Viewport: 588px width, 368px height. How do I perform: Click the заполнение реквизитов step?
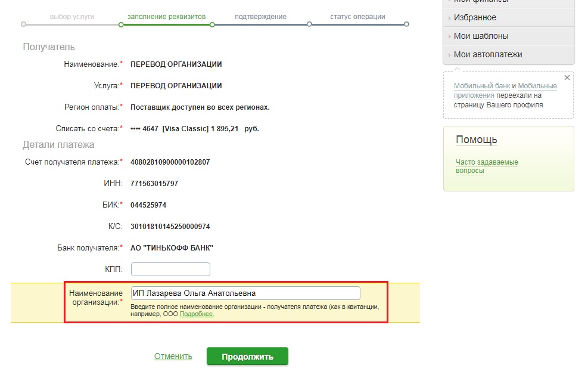(166, 17)
